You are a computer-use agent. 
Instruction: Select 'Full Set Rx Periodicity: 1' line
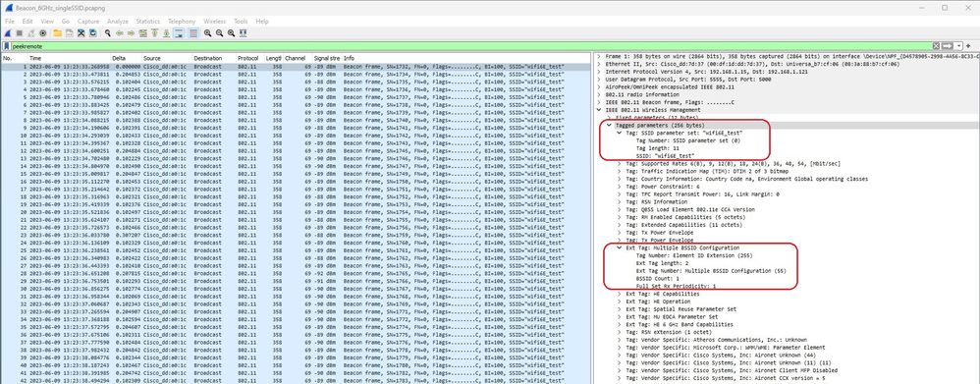coord(676,286)
